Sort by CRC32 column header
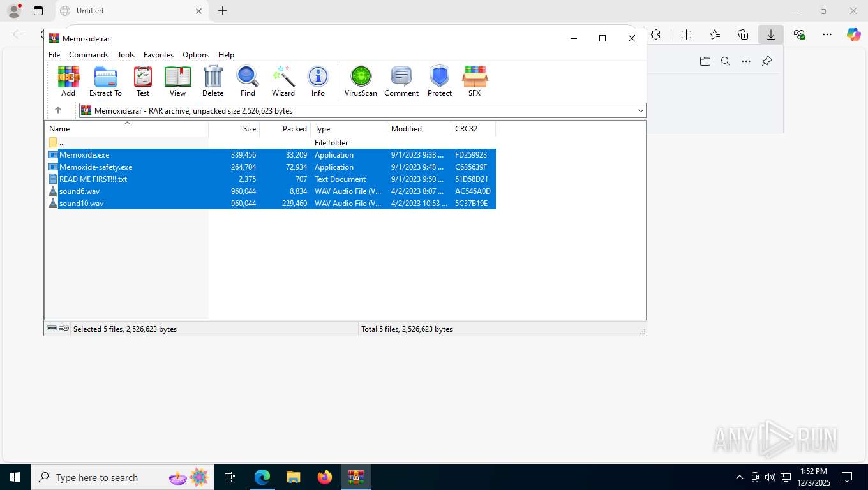This screenshot has height=490, width=868. (474, 128)
